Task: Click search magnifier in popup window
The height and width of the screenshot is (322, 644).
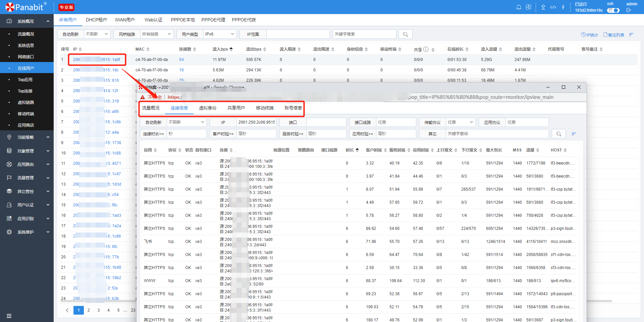Action: (x=559, y=134)
